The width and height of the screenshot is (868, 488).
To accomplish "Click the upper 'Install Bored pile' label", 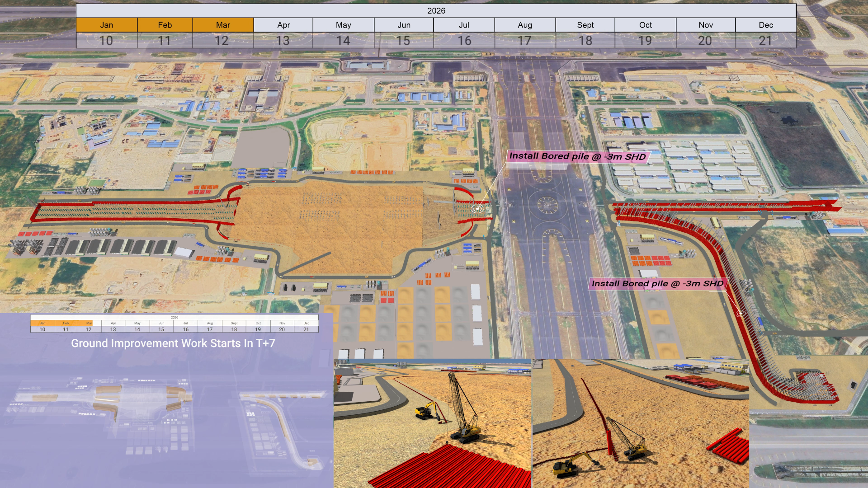I will pyautogui.click(x=577, y=156).
